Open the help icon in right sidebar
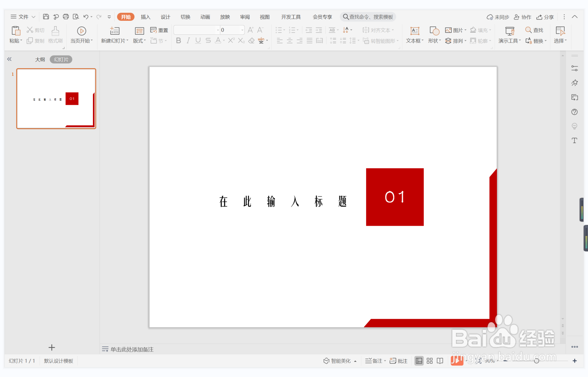The height and width of the screenshot is (377, 588). point(574,112)
